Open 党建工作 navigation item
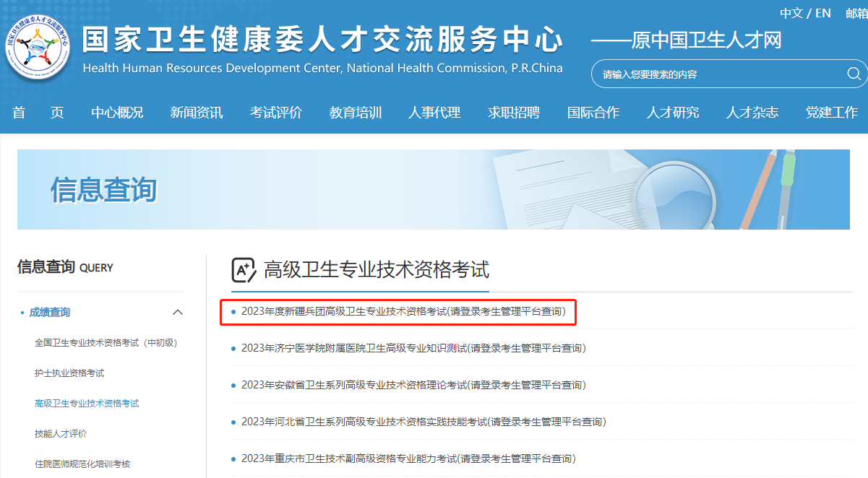This screenshot has height=478, width=868. tap(832, 112)
